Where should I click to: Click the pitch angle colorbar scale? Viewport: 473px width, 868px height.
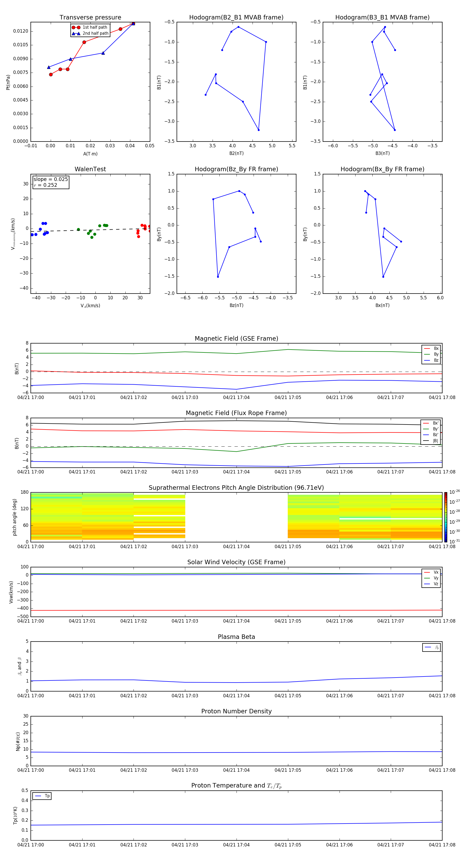pos(446,517)
